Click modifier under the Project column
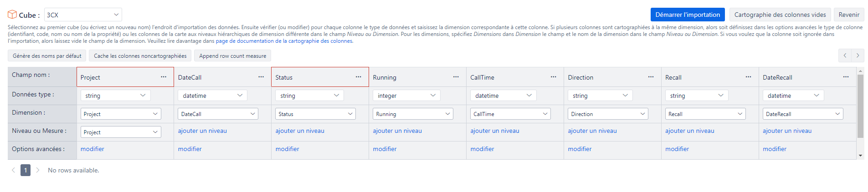868x192 pixels. tap(92, 149)
